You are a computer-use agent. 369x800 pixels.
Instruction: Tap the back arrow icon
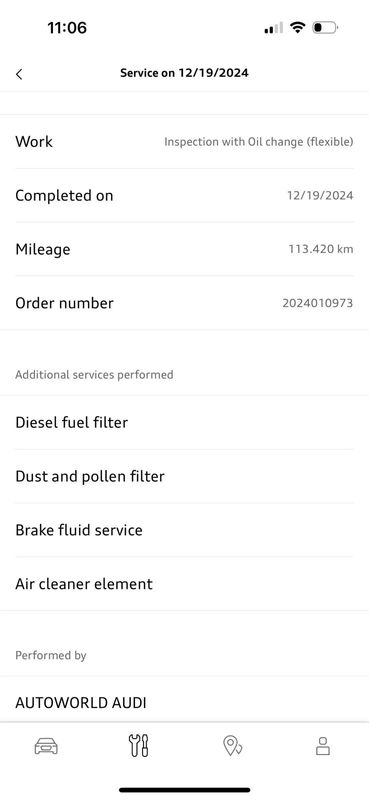click(19, 74)
